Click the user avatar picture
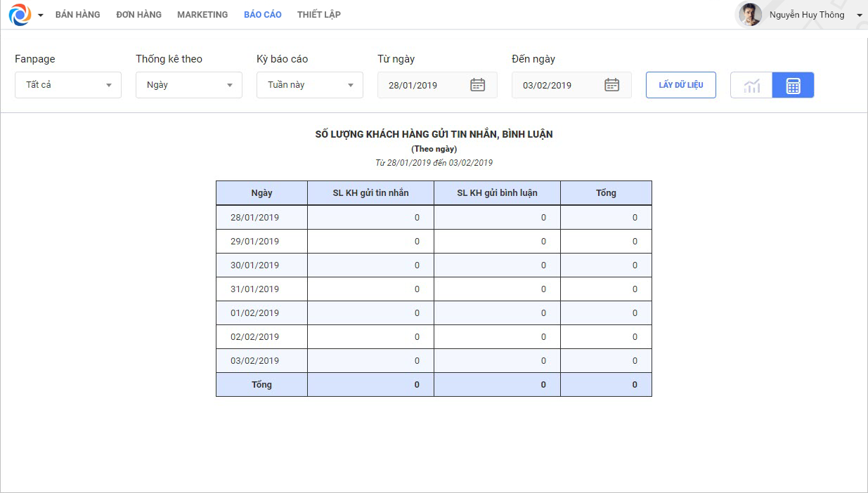 pyautogui.click(x=750, y=15)
